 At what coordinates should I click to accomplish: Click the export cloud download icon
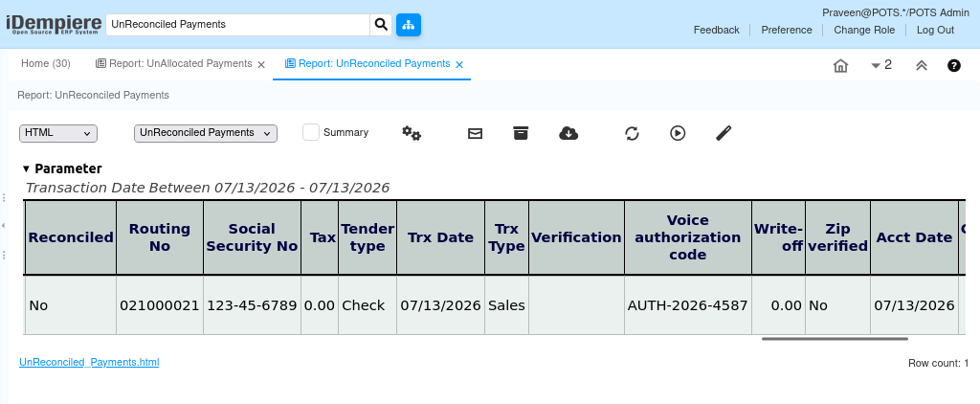click(568, 133)
